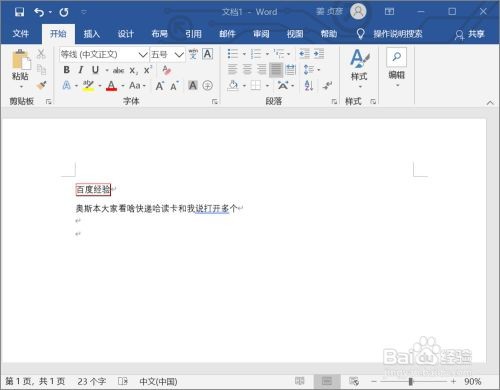500x390 pixels.
Task: Open the Editing find button
Action: [x=396, y=67]
